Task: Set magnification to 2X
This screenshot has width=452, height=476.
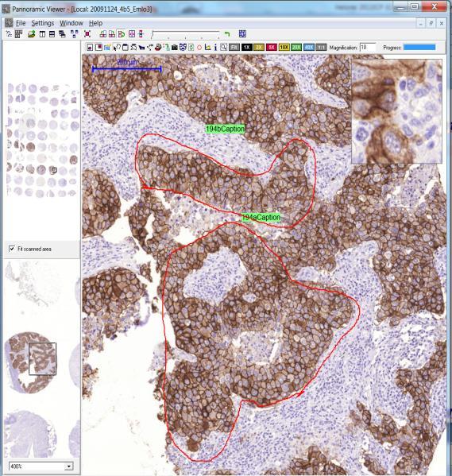Action: tap(259, 48)
